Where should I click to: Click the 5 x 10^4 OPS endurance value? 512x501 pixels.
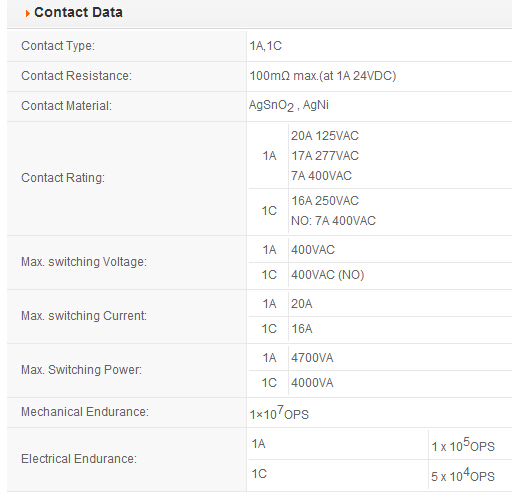tap(463, 475)
